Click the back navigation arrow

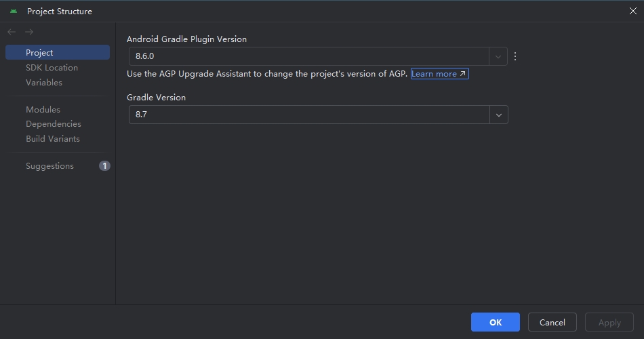click(12, 32)
